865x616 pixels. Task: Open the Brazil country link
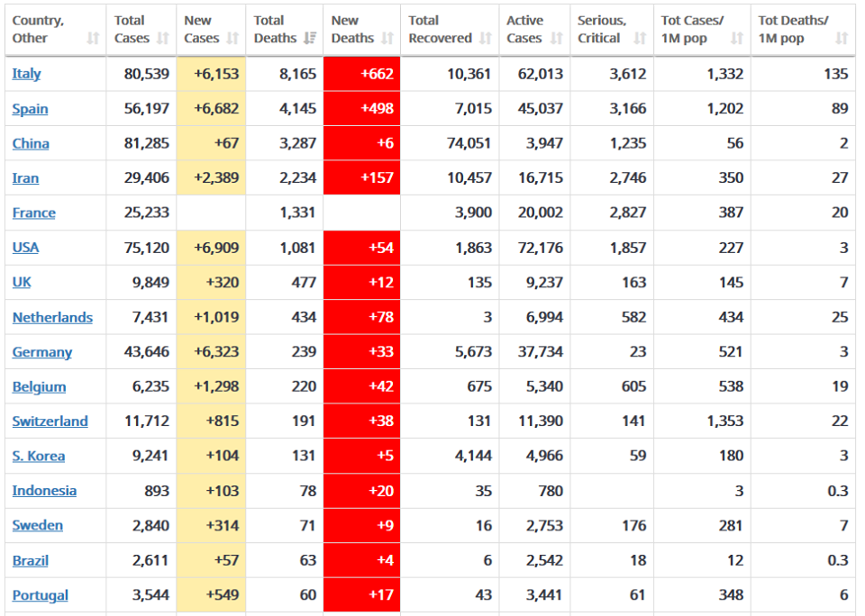point(31,561)
